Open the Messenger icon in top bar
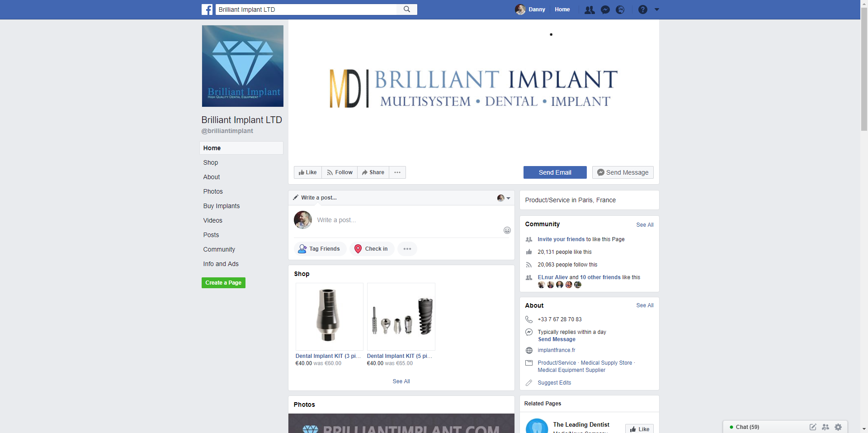This screenshot has height=433, width=868. pyautogui.click(x=605, y=10)
